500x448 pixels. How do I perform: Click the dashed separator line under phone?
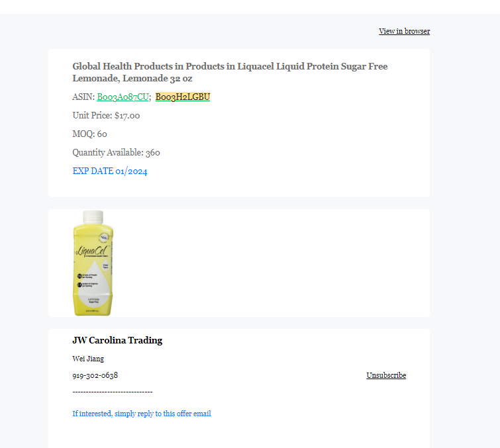click(113, 392)
